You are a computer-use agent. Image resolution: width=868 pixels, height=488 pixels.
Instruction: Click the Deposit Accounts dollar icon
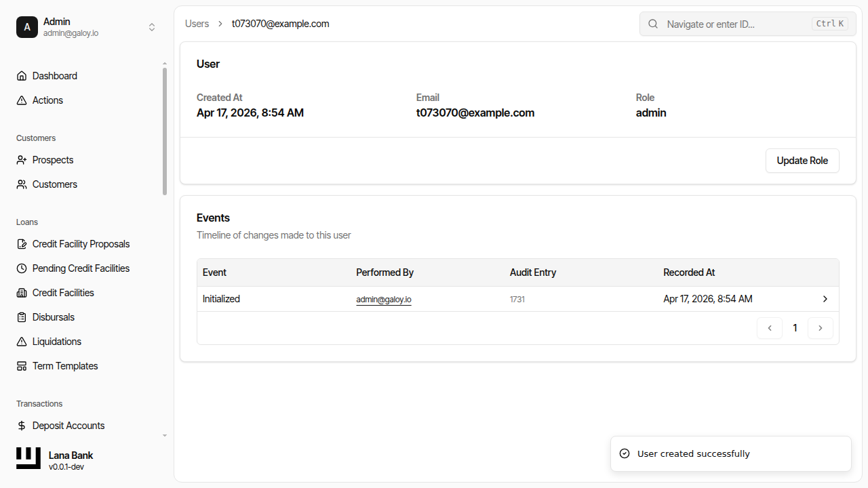(x=21, y=425)
